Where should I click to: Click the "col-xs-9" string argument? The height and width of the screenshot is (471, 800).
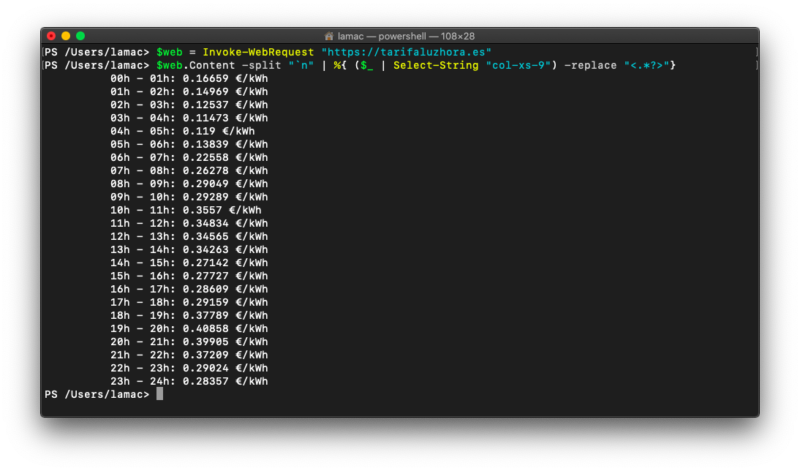point(518,65)
